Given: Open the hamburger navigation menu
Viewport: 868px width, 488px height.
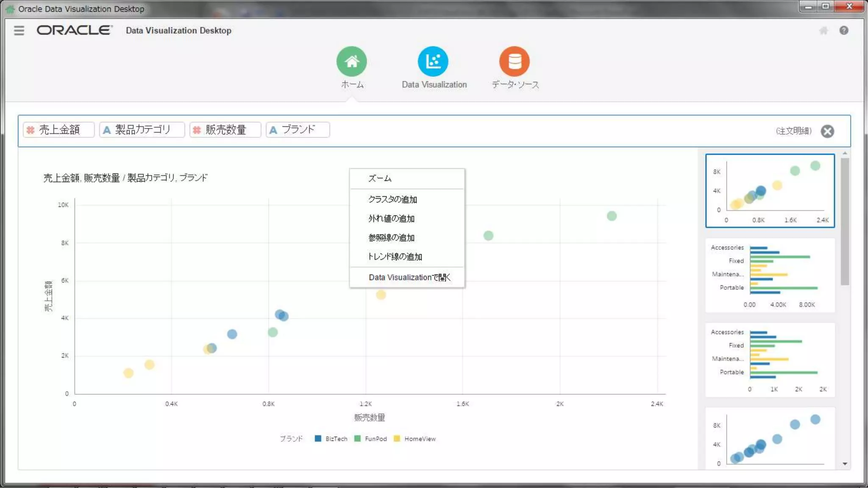Looking at the screenshot, I should click(x=19, y=30).
